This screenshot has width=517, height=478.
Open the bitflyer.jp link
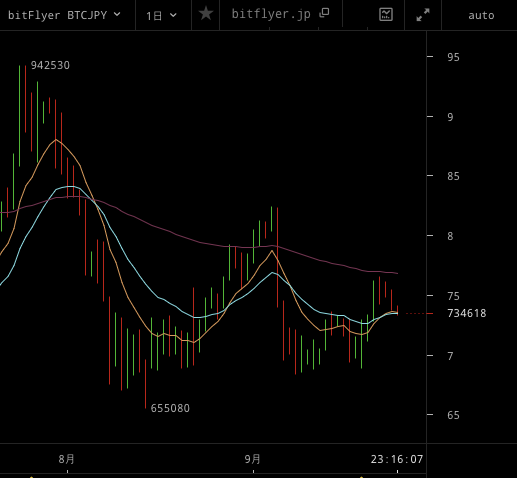click(271, 14)
